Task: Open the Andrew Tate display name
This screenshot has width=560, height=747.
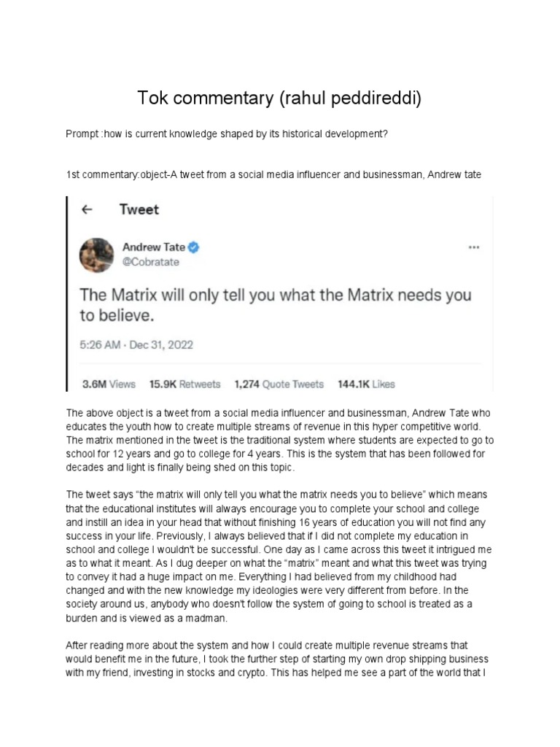Action: 153,247
